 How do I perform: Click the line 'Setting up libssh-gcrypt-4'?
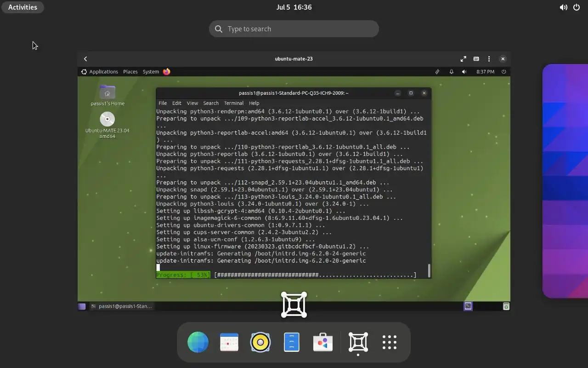(251, 211)
